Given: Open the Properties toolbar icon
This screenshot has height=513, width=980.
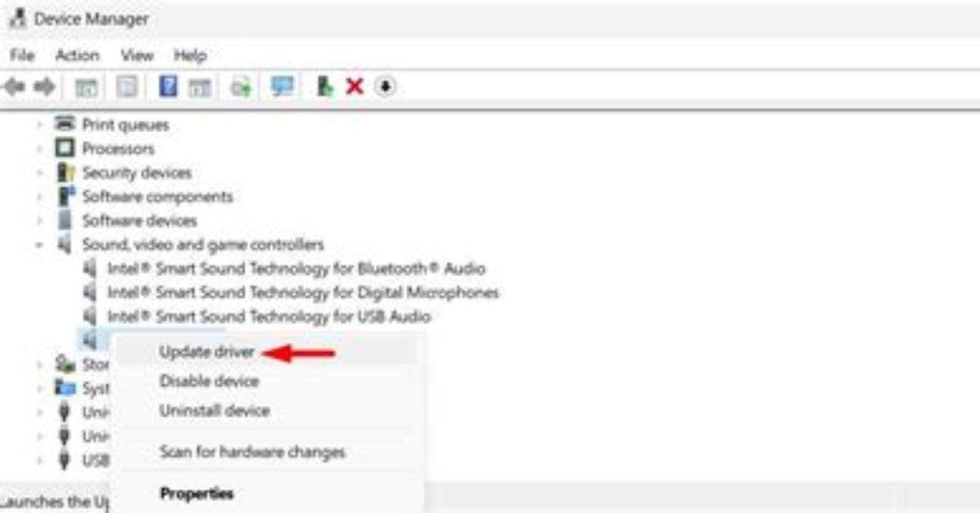Looking at the screenshot, I should coord(127,87).
